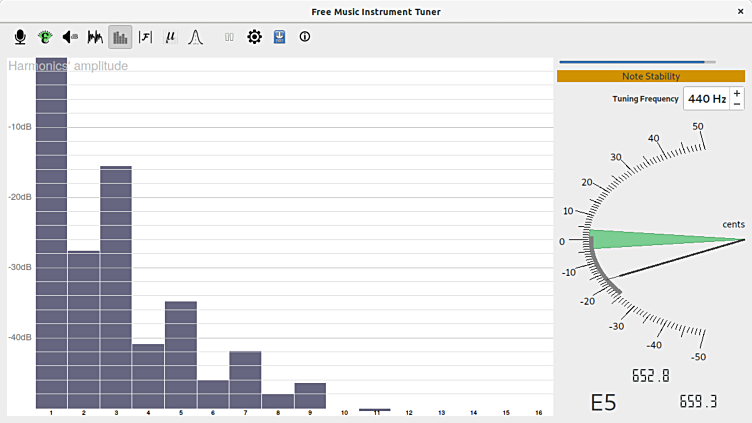Click the speaker dB volume icon
Image resolution: width=752 pixels, height=423 pixels.
click(70, 38)
